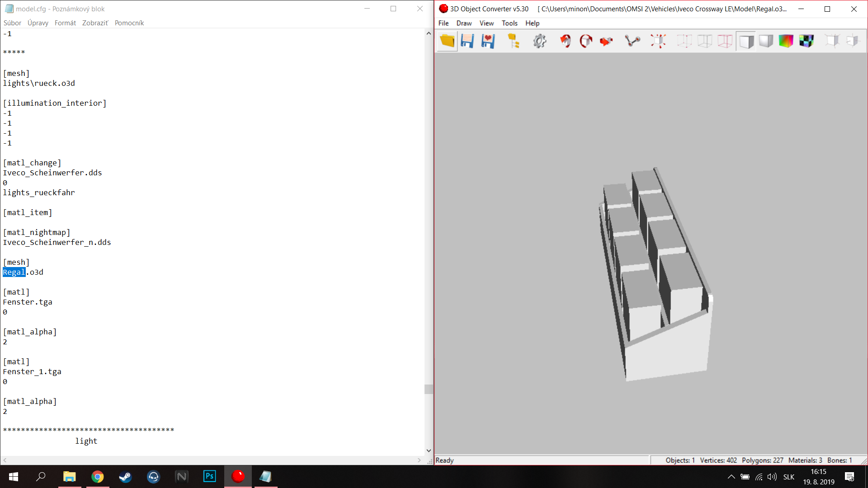Toggle smooth shaded cube display mode
Screen dimensions: 868x488
coord(766,41)
